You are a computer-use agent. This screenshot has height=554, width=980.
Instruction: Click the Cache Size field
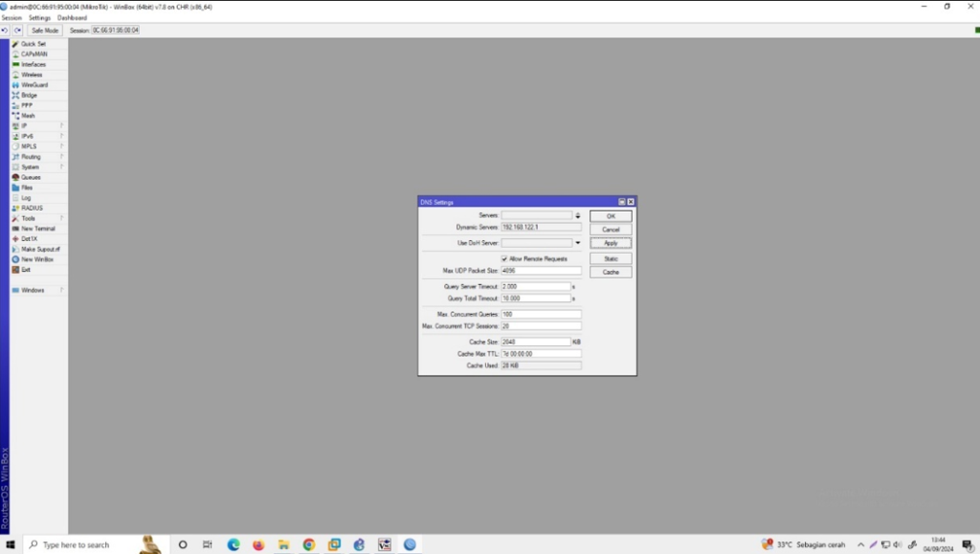click(536, 342)
